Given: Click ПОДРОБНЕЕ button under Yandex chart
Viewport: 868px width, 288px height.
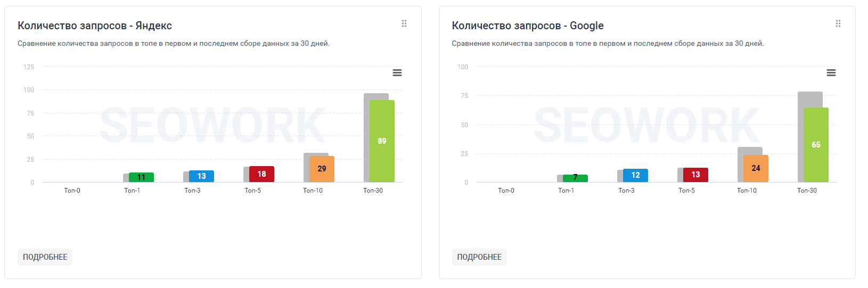Looking at the screenshot, I should pyautogui.click(x=45, y=257).
